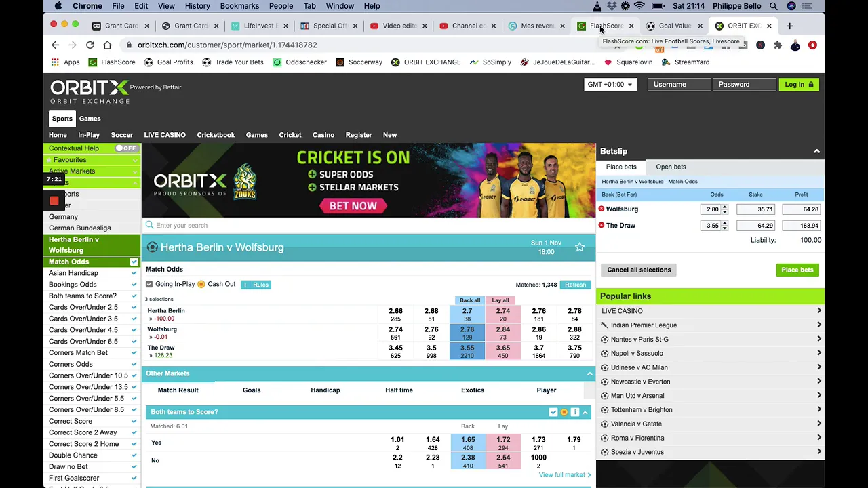Click the Wi-Fi status icon

(639, 6)
